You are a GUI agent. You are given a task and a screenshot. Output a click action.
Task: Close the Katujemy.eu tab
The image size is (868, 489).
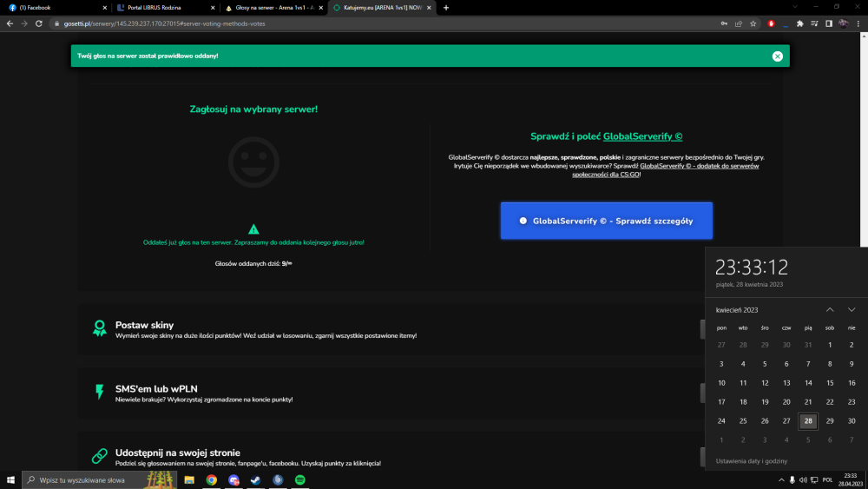click(x=429, y=8)
